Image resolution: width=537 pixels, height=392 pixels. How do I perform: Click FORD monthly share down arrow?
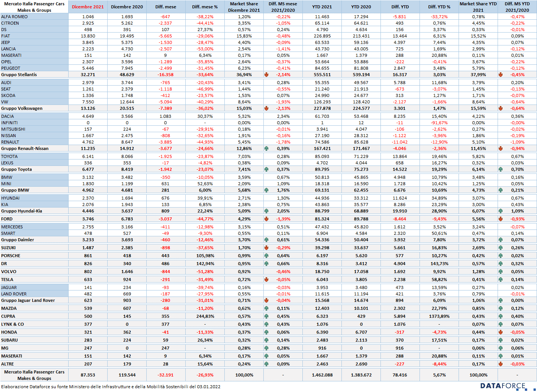point(266,219)
